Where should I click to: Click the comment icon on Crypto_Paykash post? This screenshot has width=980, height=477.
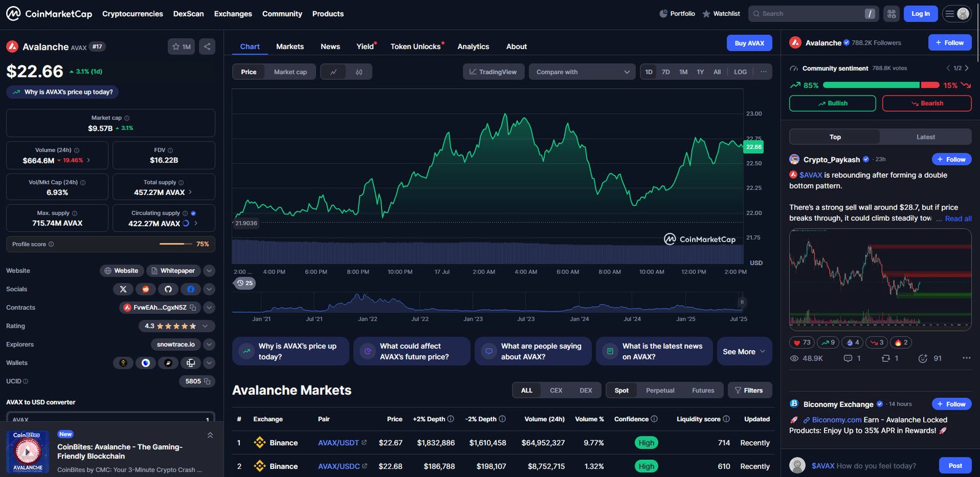pyautogui.click(x=848, y=358)
